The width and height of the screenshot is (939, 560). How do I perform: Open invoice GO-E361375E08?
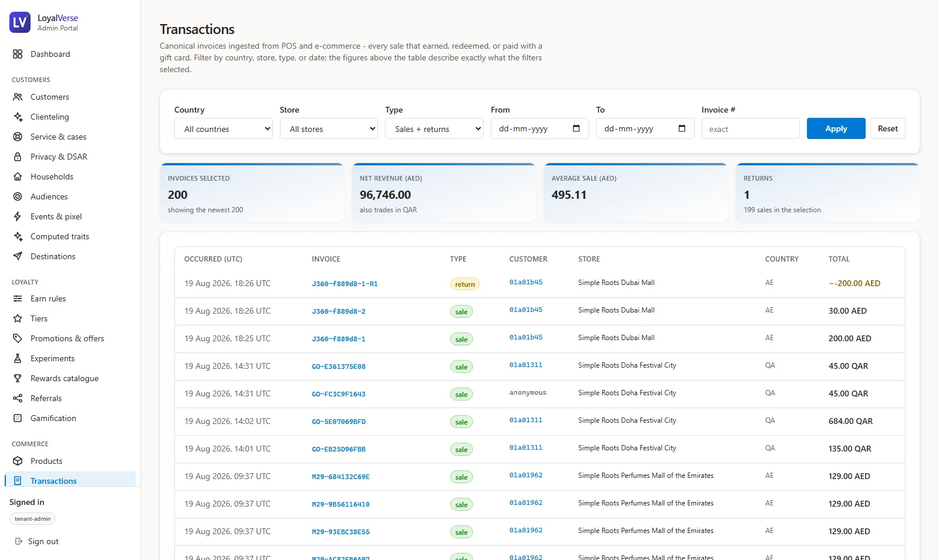click(339, 366)
